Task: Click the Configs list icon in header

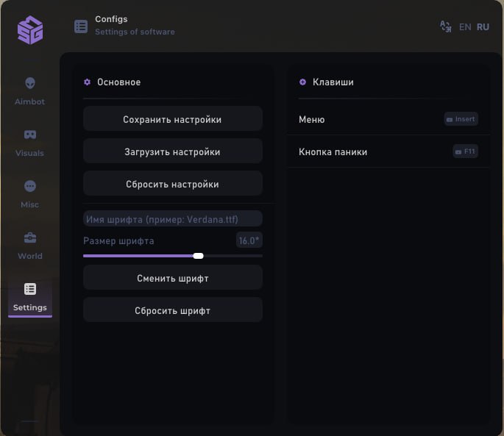Action: click(81, 26)
